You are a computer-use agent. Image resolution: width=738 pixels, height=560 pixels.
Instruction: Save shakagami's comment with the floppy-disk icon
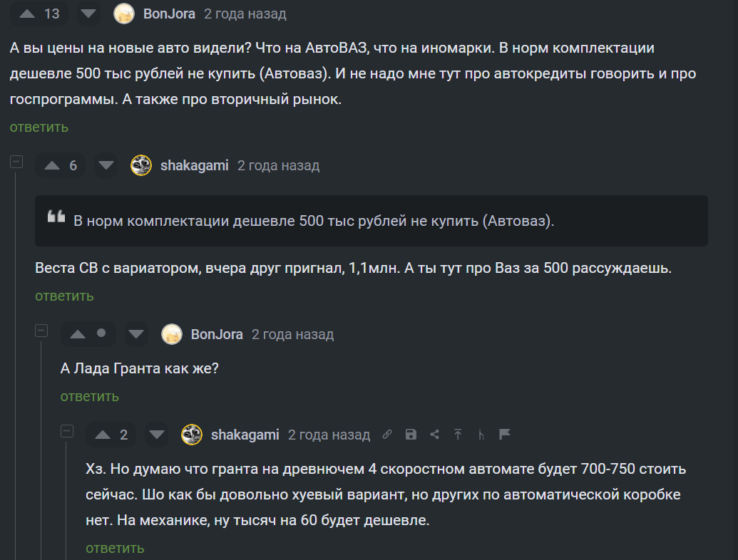tap(411, 435)
